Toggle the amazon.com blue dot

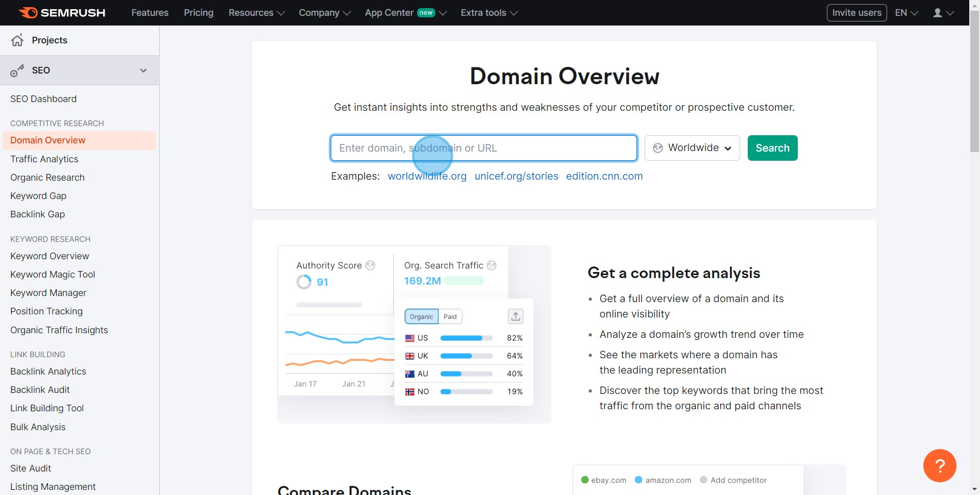click(x=638, y=480)
